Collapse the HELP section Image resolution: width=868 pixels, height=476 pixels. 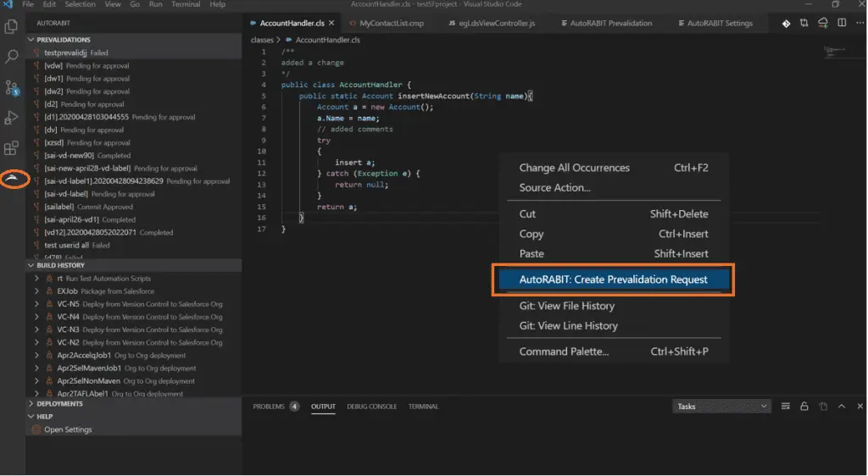(x=31, y=417)
